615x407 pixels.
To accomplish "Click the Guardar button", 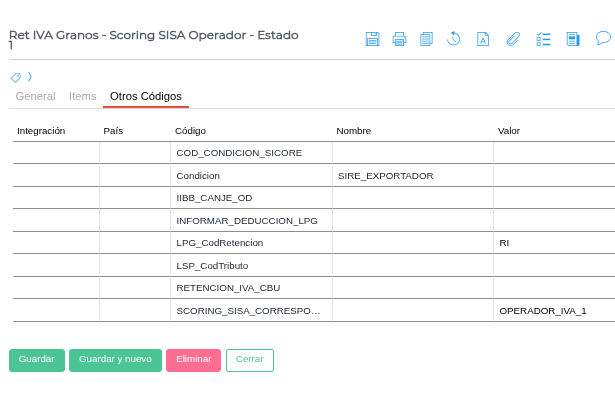I will [37, 360].
